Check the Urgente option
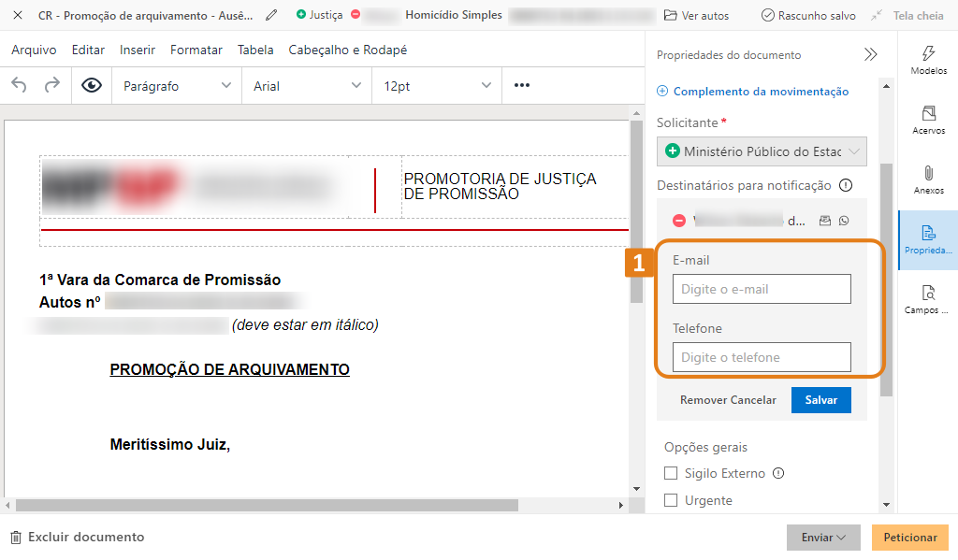958x560 pixels. (669, 500)
